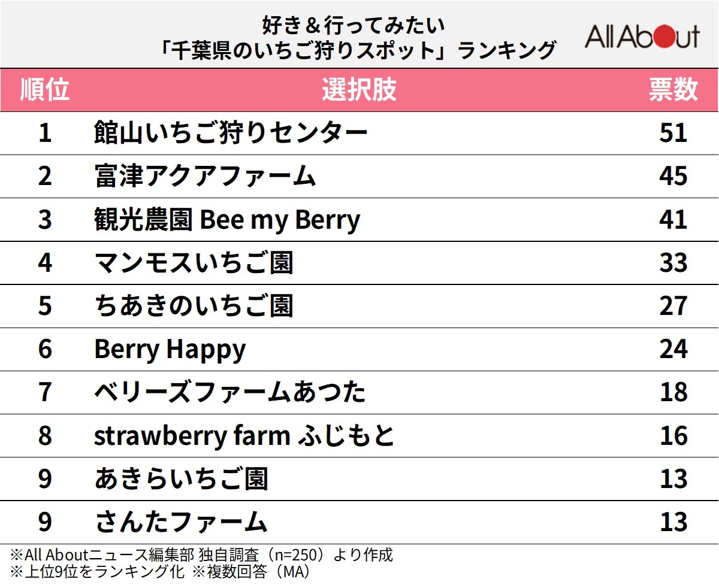Click the ranking title text

[x=354, y=37]
